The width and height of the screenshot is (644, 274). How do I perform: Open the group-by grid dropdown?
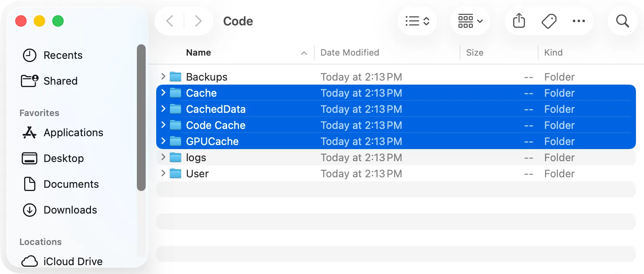470,21
